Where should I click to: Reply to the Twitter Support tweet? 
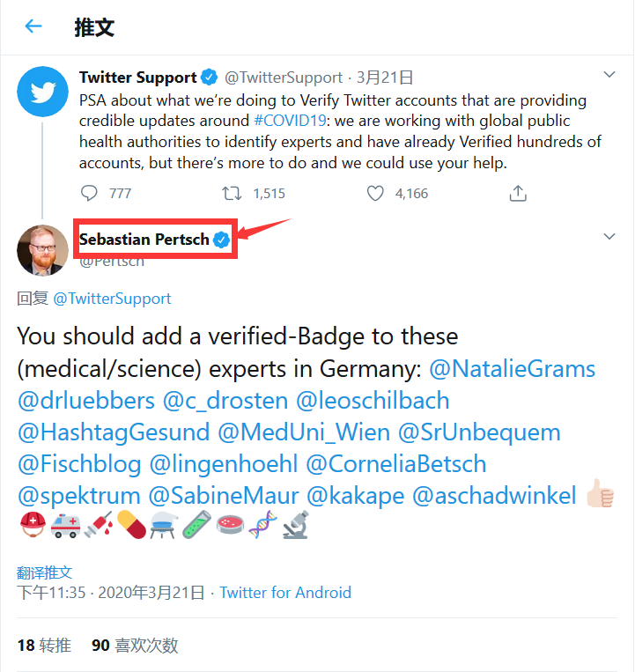[90, 193]
